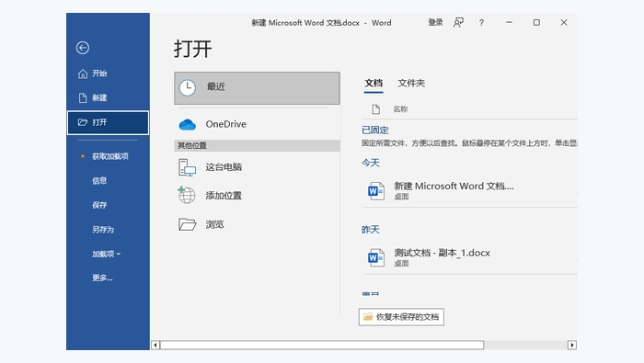Click the globe plus icon for 添加位置
Viewport: 644px width, 363px height.
pyautogui.click(x=187, y=195)
